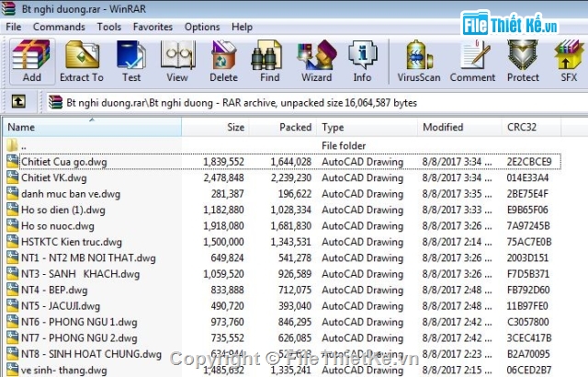Click the Add toolbar icon

click(x=32, y=61)
